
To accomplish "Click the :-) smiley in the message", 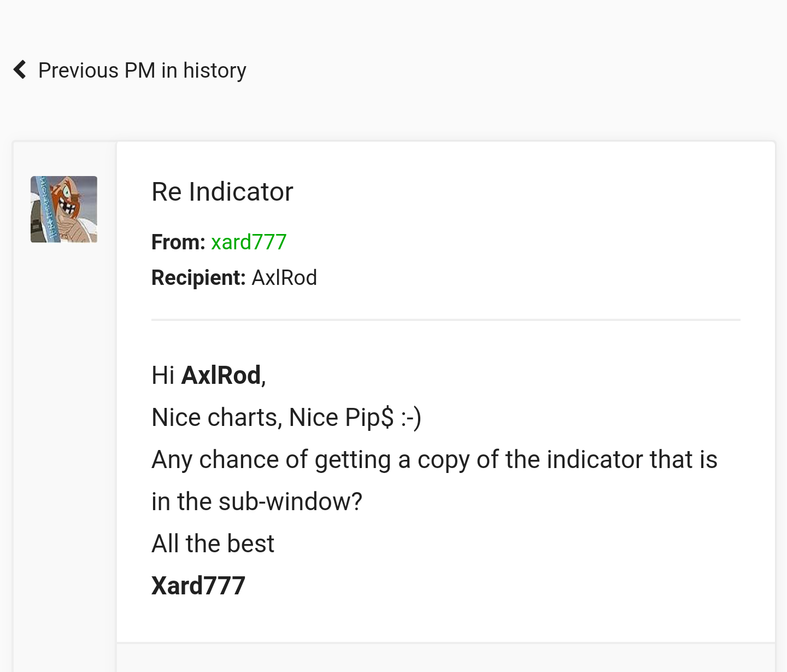I will (x=411, y=418).
